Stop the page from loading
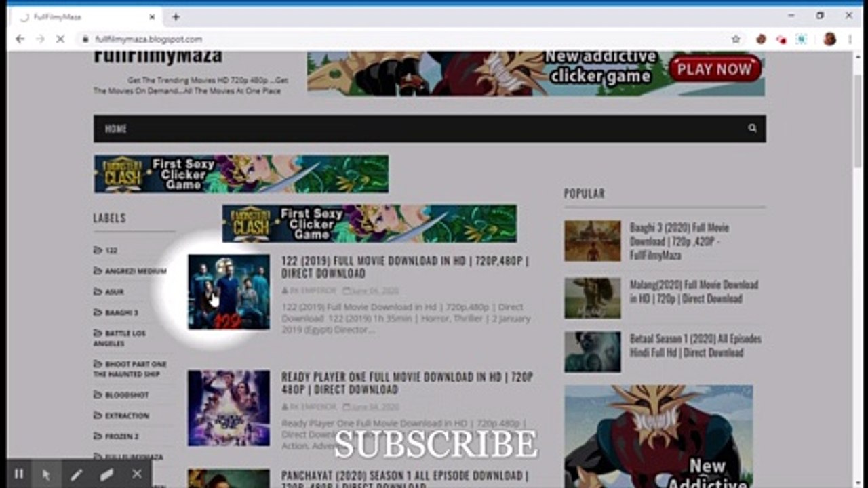 (60, 39)
